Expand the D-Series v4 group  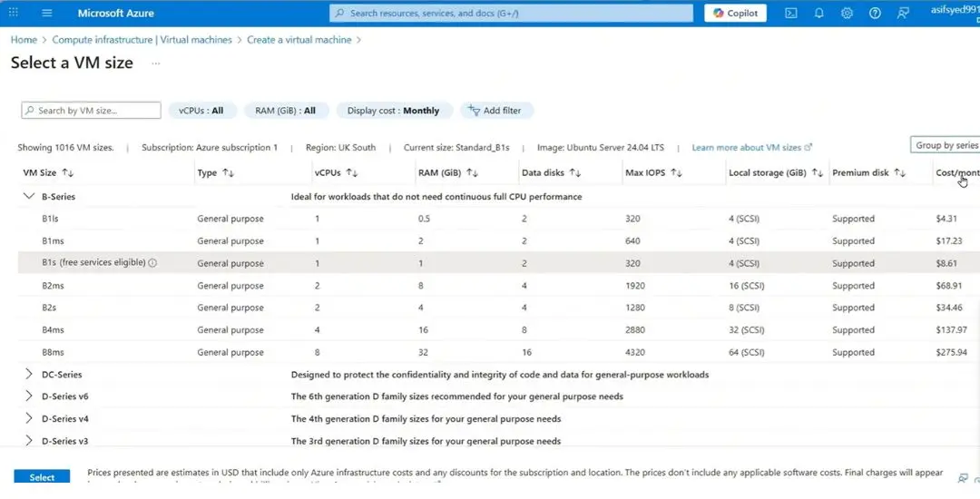(x=29, y=418)
